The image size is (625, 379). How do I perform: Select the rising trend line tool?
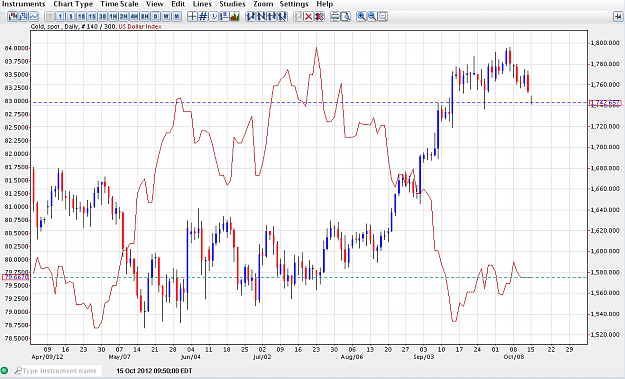pyautogui.click(x=251, y=16)
